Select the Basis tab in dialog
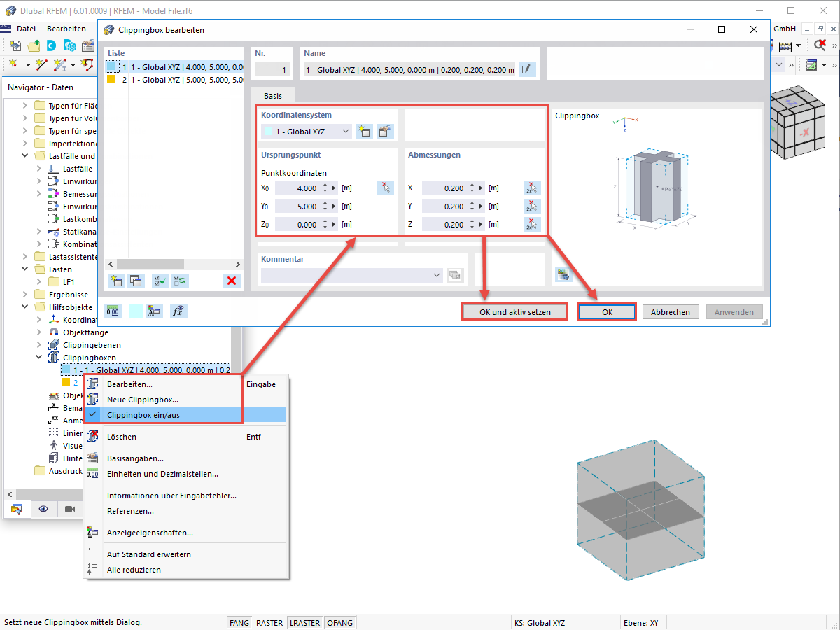840x630 pixels. (x=273, y=96)
